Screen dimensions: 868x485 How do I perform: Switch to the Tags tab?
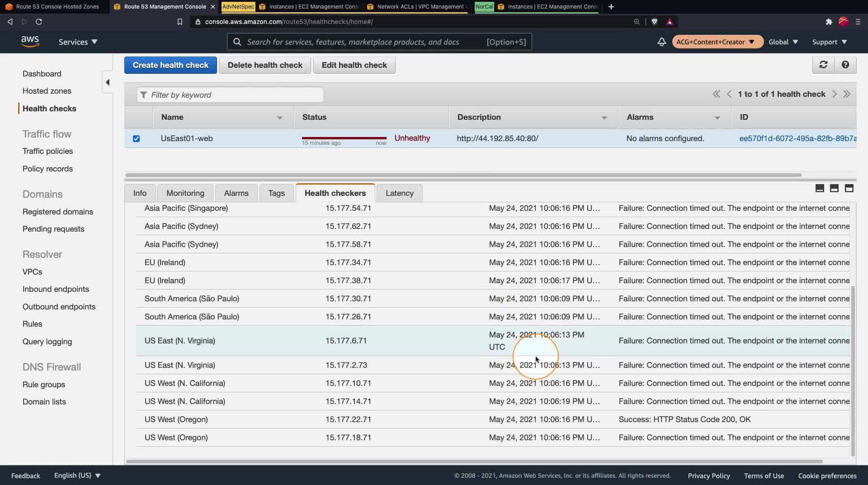(276, 193)
